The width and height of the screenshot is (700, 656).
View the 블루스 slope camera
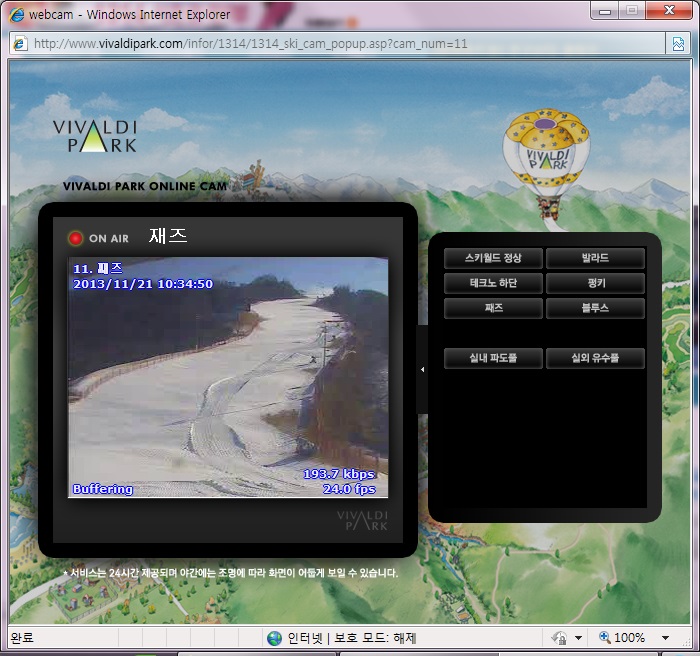tap(595, 308)
